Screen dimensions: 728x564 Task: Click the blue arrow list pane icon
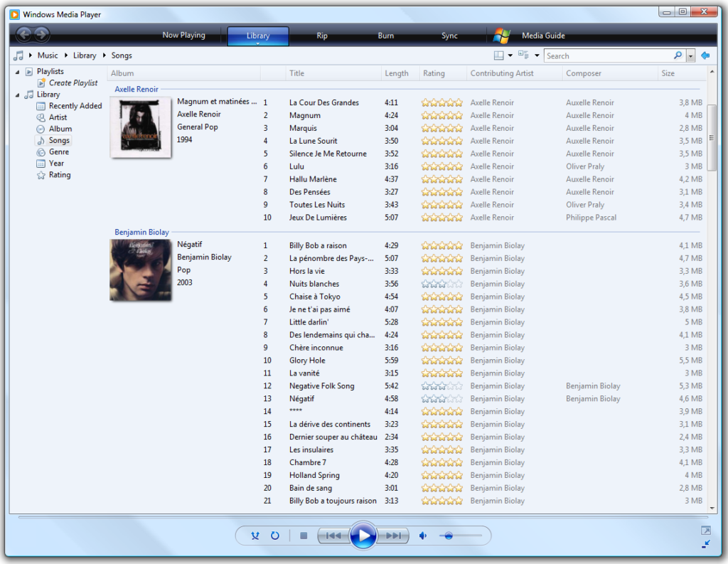(x=705, y=55)
